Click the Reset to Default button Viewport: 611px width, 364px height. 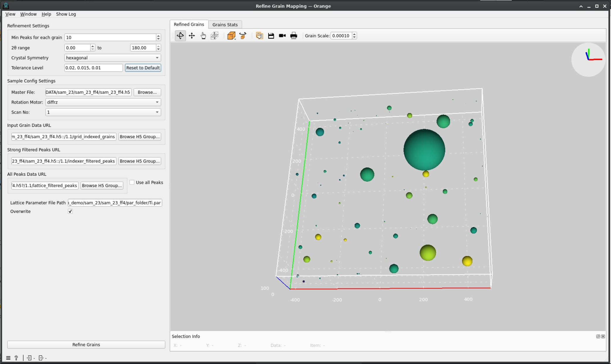pos(143,68)
